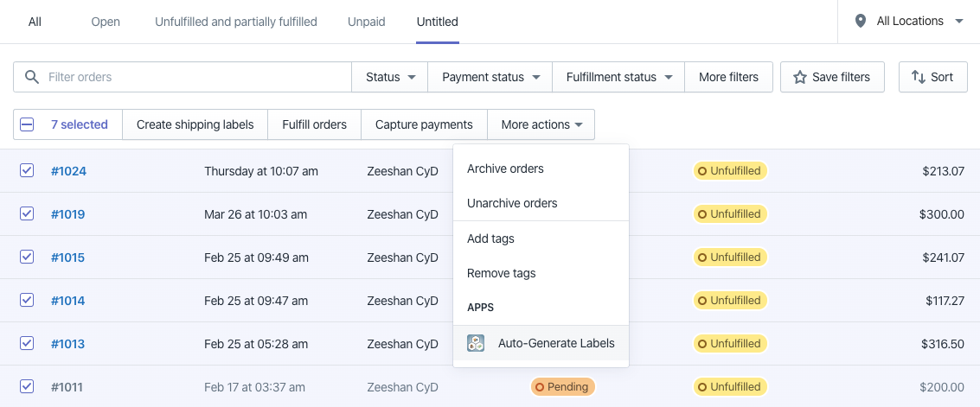
Task: Open order #1015 link
Action: [67, 258]
